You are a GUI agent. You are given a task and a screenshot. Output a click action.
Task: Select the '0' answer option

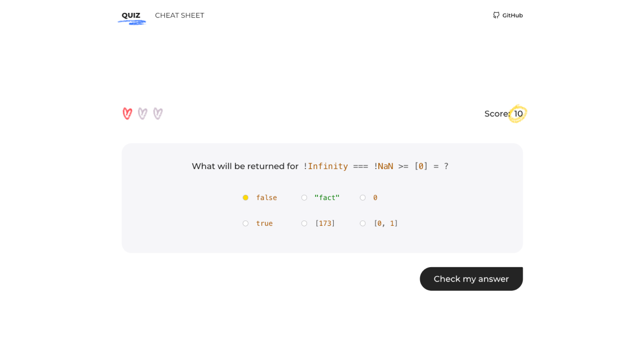[362, 197]
